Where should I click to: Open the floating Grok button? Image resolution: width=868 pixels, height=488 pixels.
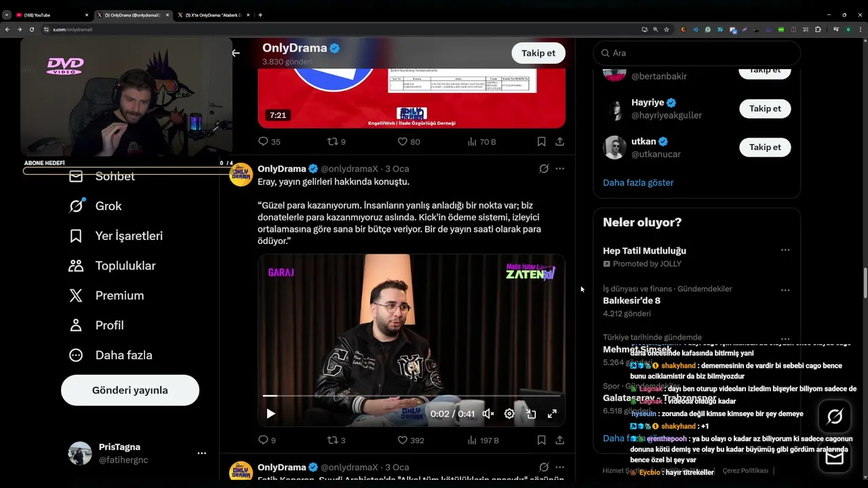tap(835, 417)
